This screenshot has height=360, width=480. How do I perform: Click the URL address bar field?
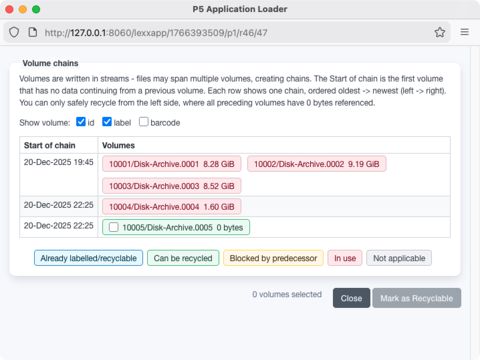pyautogui.click(x=233, y=33)
